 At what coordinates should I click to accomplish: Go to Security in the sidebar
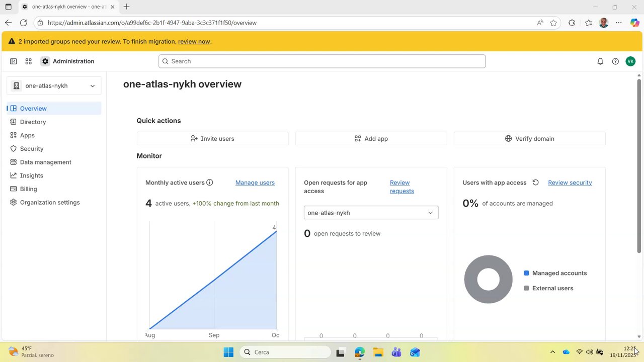pyautogui.click(x=54, y=149)
